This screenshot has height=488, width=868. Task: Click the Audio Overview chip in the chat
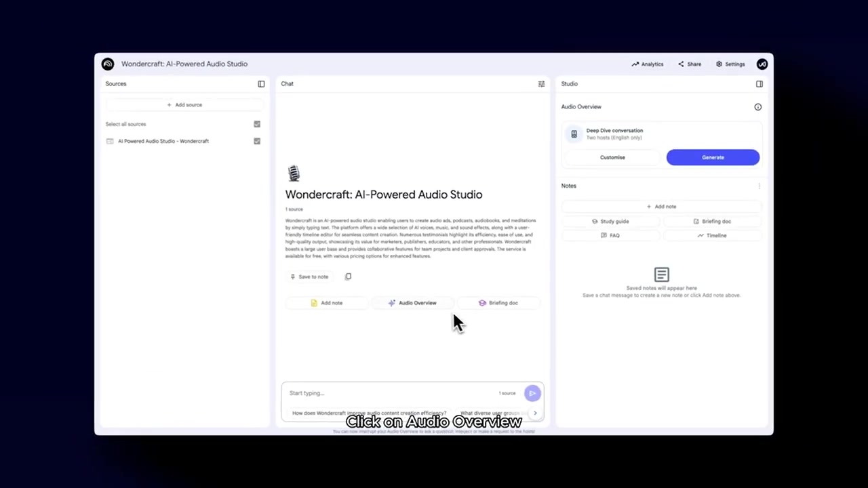(412, 303)
